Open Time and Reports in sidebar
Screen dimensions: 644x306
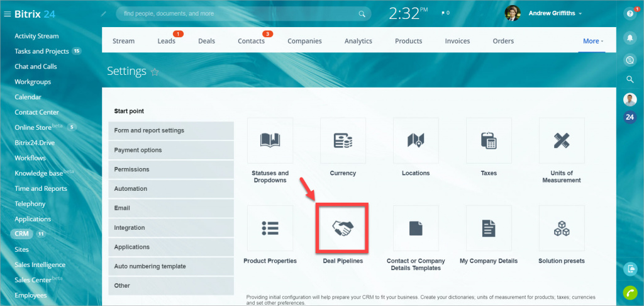point(41,188)
